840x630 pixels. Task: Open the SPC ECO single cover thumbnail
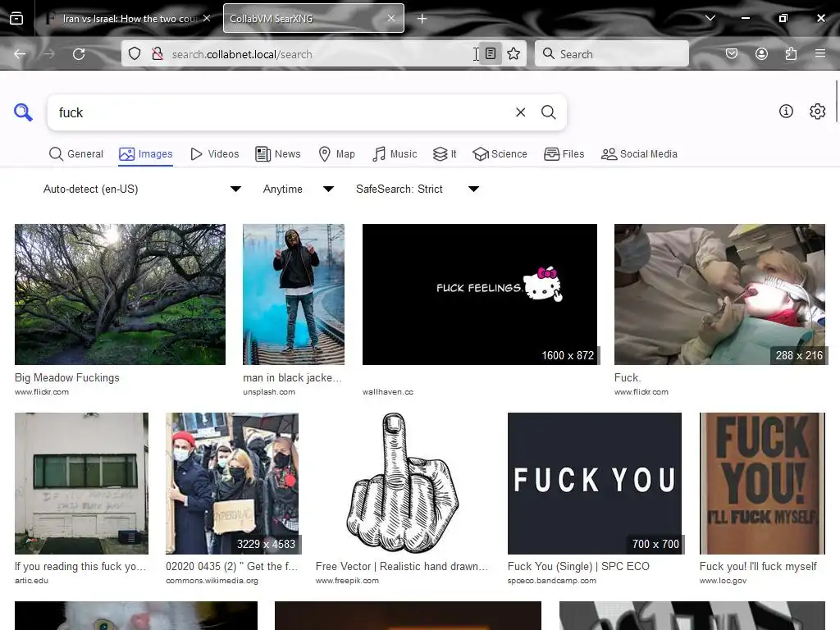click(595, 483)
